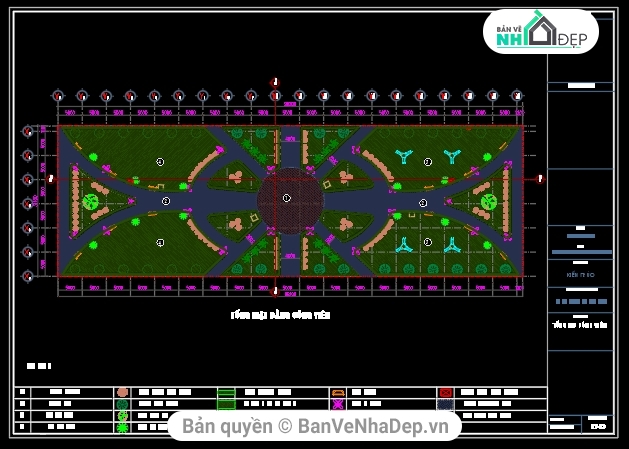Select the central circular paved plaza
The height and width of the screenshot is (449, 629).
tap(289, 200)
